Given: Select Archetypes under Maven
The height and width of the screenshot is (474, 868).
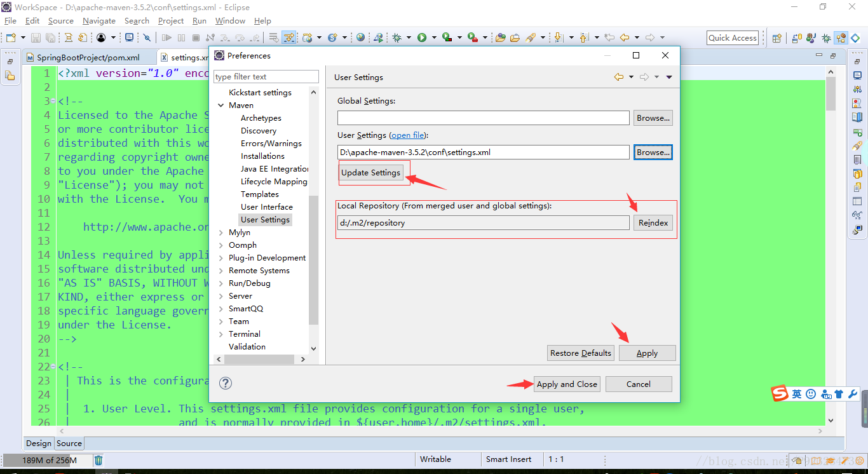Looking at the screenshot, I should [261, 118].
